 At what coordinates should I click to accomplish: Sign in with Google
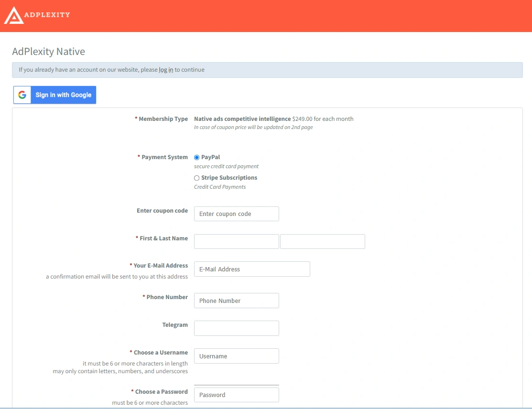pyautogui.click(x=54, y=95)
